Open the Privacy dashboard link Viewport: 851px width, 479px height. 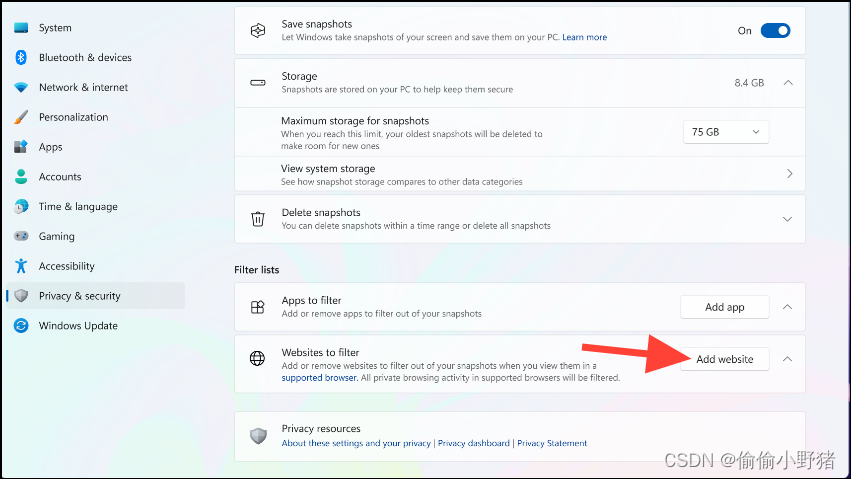pyautogui.click(x=474, y=443)
